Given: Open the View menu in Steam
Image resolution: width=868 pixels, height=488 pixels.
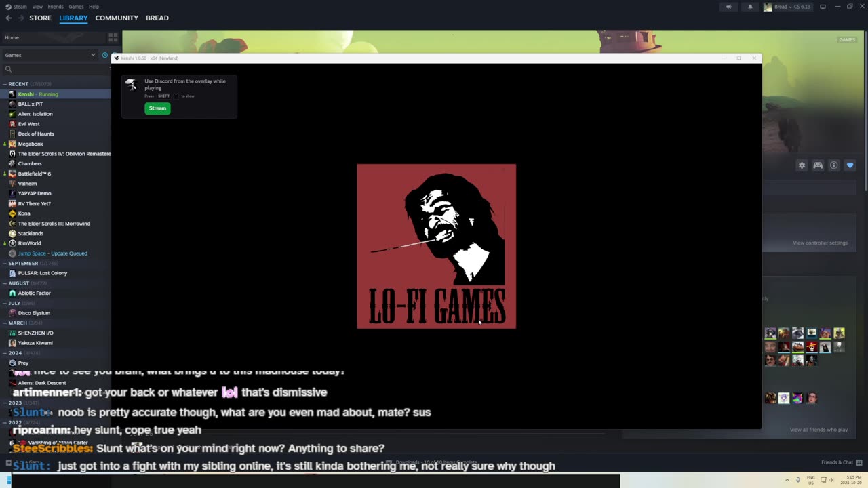Looking at the screenshot, I should (37, 7).
